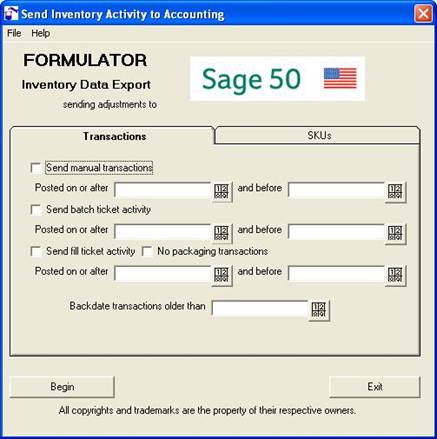Open calendar for batch ticket 'and before' date
The image size is (437, 439).
[395, 234]
